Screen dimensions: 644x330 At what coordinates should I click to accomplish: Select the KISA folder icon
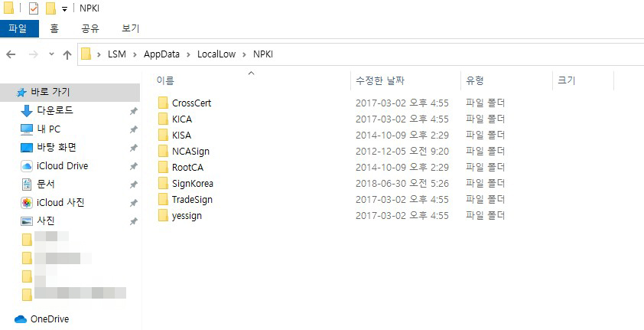(163, 136)
